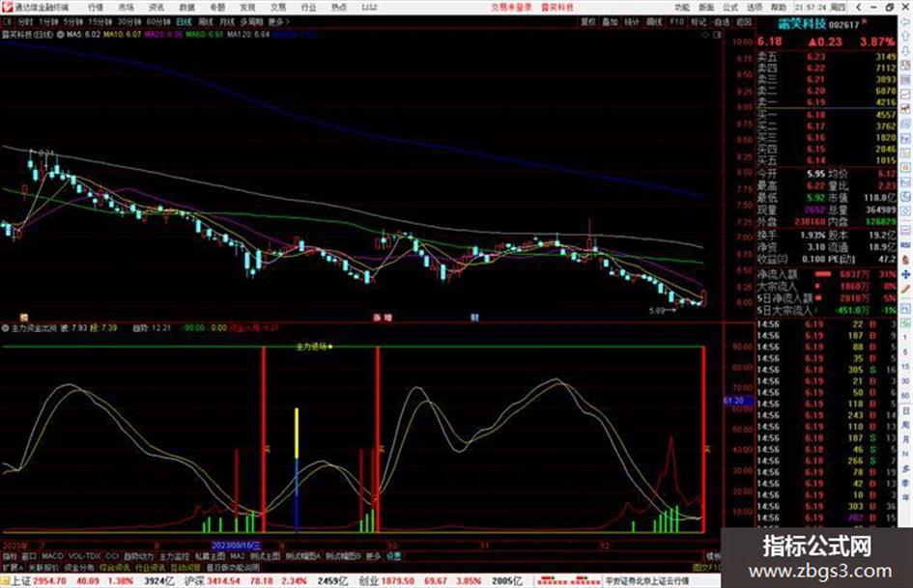Select the VOL-TDX indicator tab

[x=84, y=556]
